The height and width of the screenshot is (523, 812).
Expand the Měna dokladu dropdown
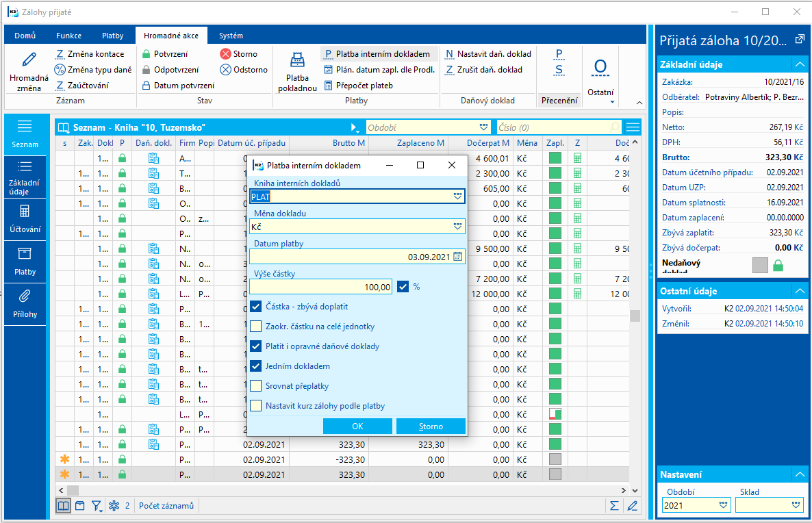pos(457,226)
